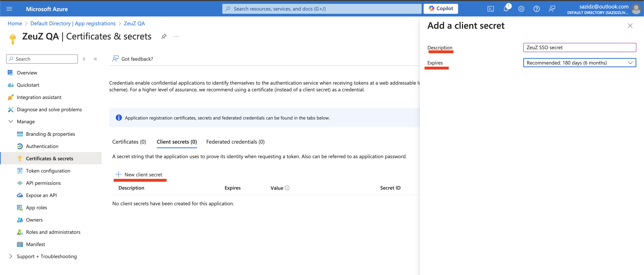Collapse the sidebar with double chevron

pyautogui.click(x=95, y=59)
